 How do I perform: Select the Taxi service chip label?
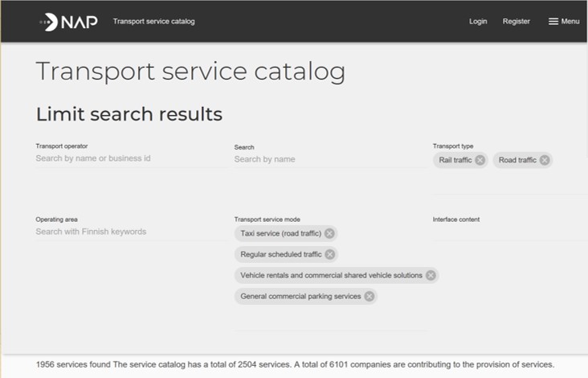pos(281,233)
